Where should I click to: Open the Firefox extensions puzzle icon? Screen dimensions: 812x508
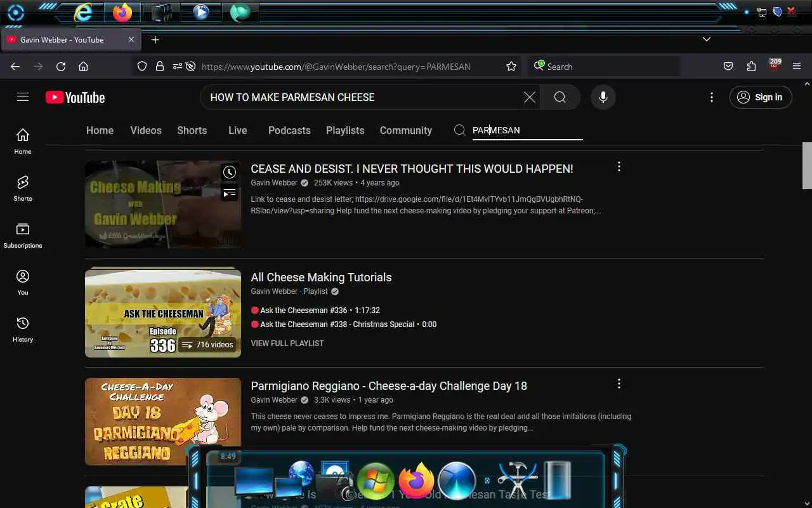click(x=752, y=66)
